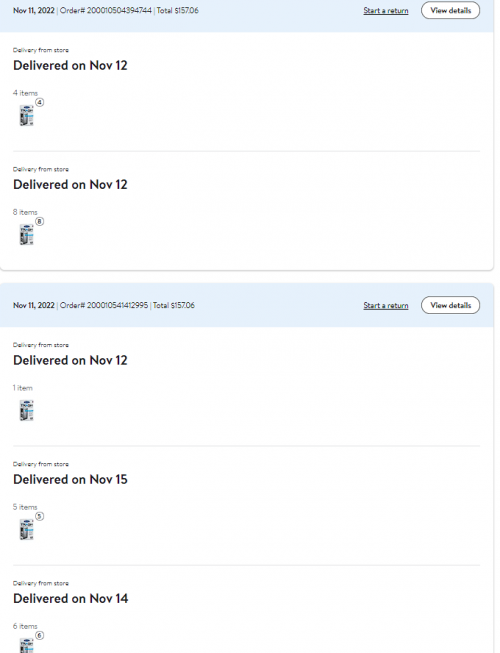Click the Delivered on Nov 14 heading
Viewport: 500px width, 653px height.
71,598
